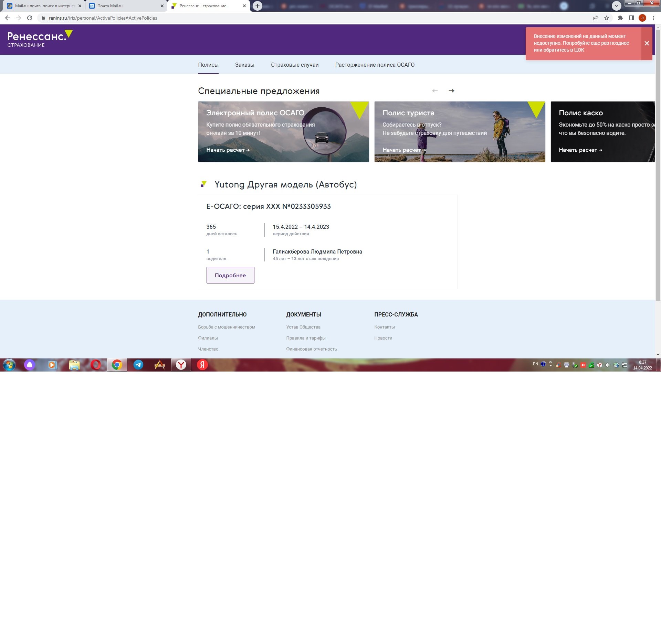Viewport: 661px width, 644px height.
Task: Share this page via share icon
Action: point(596,18)
